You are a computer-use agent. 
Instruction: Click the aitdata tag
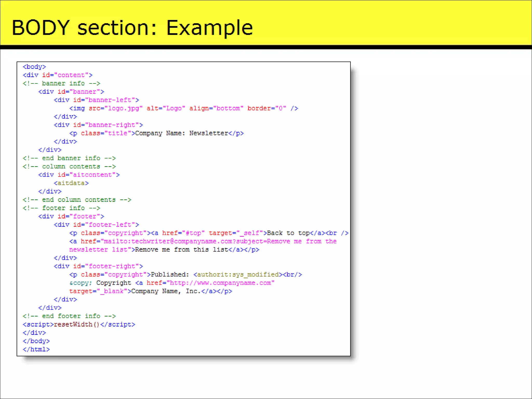click(x=71, y=183)
